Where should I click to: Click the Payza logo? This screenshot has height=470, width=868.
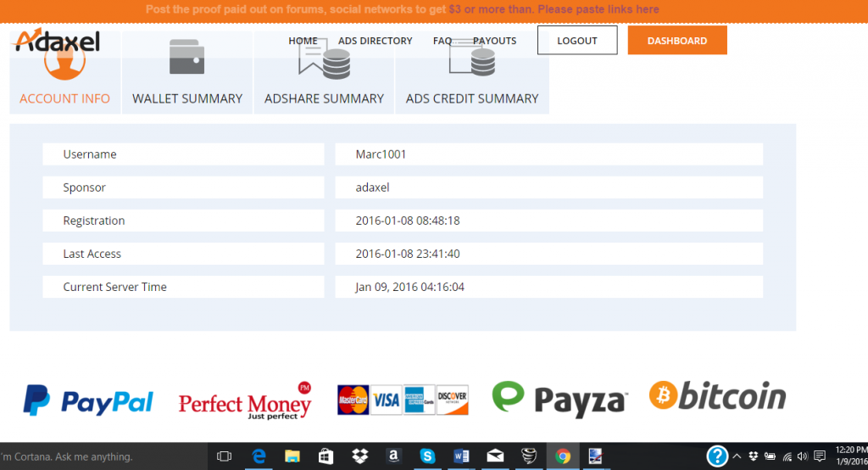(x=559, y=399)
